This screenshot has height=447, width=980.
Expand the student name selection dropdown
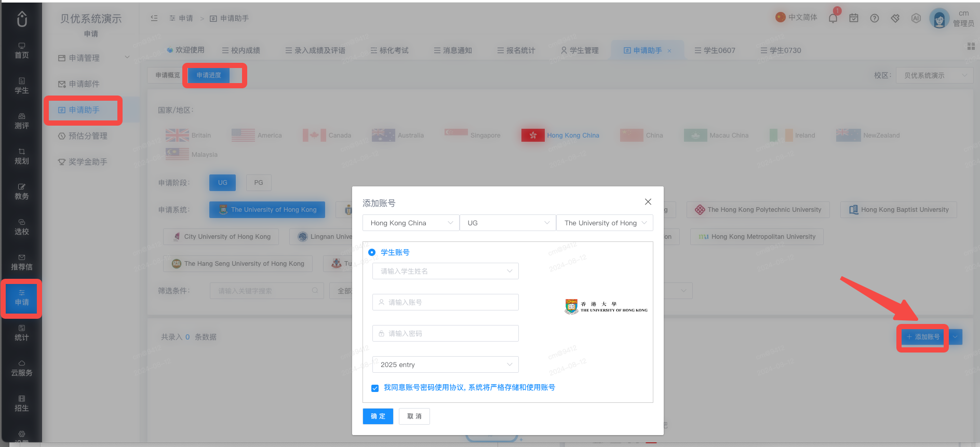tap(446, 271)
